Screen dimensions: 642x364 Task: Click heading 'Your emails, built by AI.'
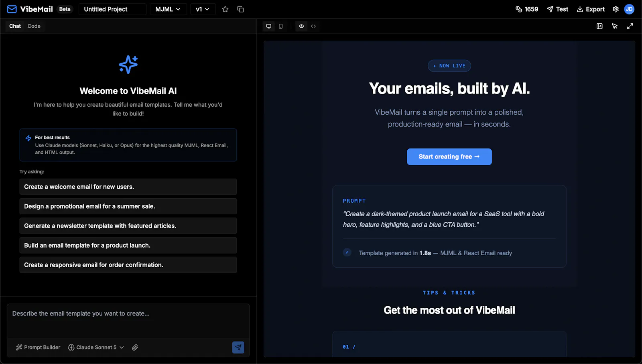coord(449,89)
